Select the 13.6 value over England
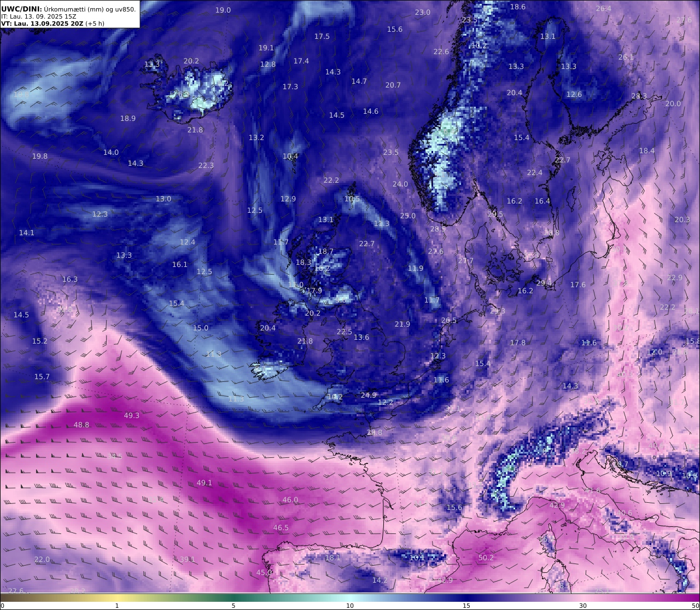 361,338
